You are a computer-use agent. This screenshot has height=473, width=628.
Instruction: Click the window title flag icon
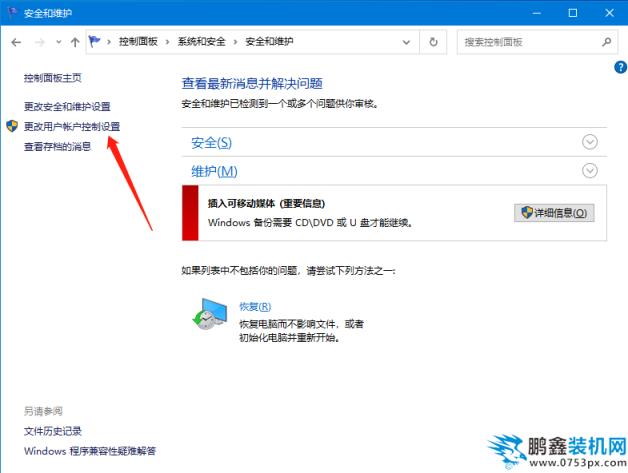click(x=12, y=13)
